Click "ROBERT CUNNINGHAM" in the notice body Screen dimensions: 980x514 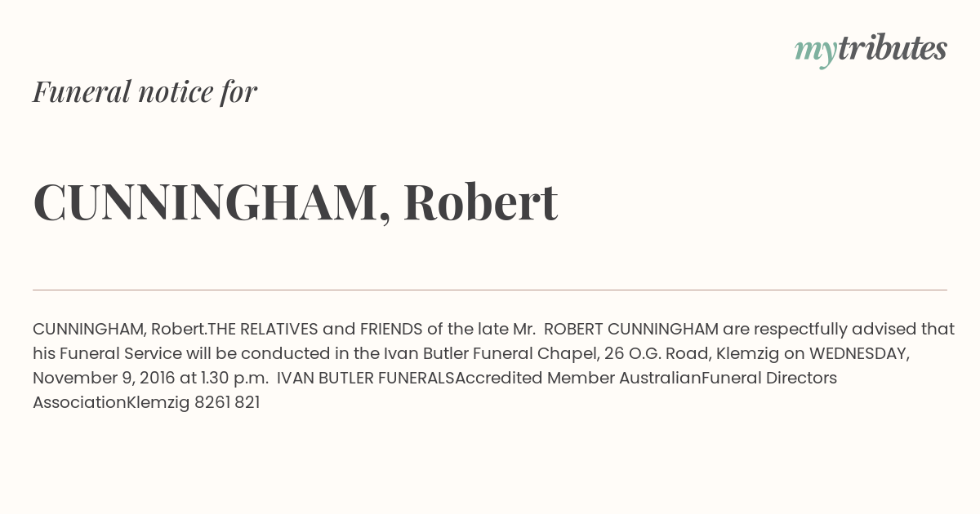[631, 330]
